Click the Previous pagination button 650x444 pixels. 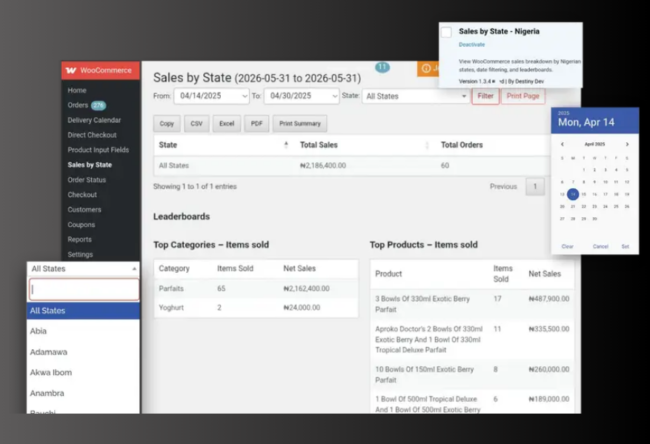click(x=503, y=187)
